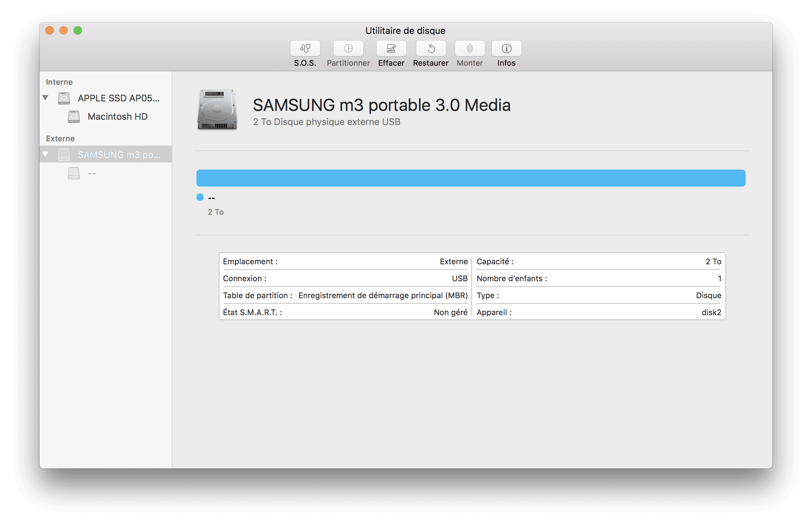
Task: Click '2 To Disque physique externe USB' subtitle
Action: (326, 122)
